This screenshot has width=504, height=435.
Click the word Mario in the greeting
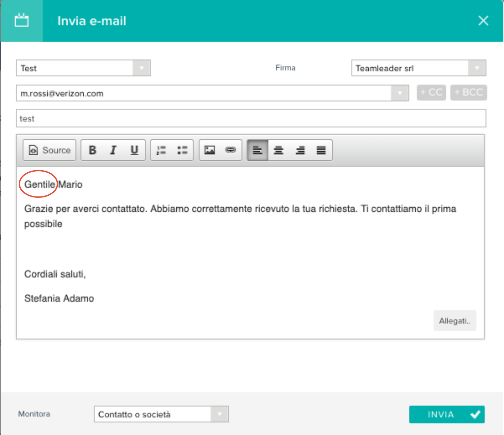click(70, 185)
